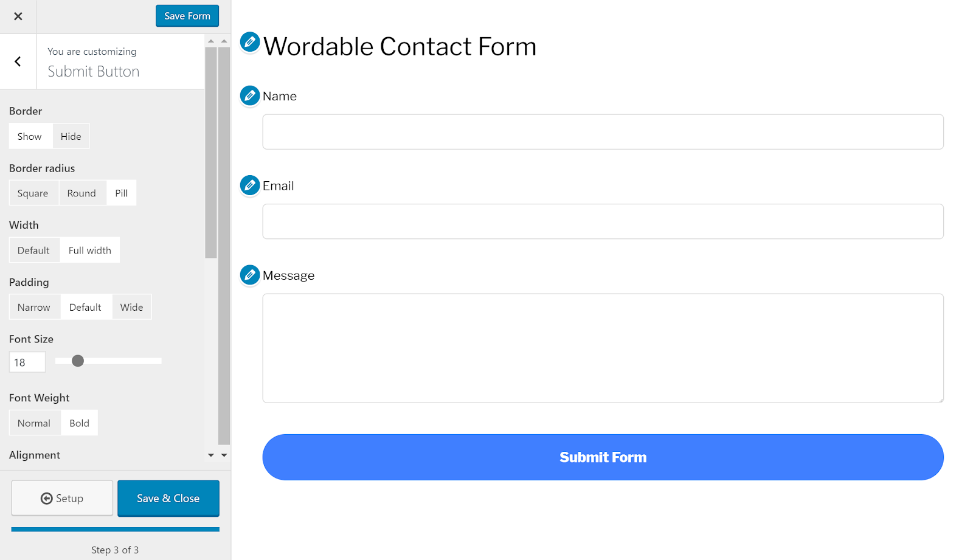
Task: Click the Setup circle-arrow icon
Action: pyautogui.click(x=47, y=498)
